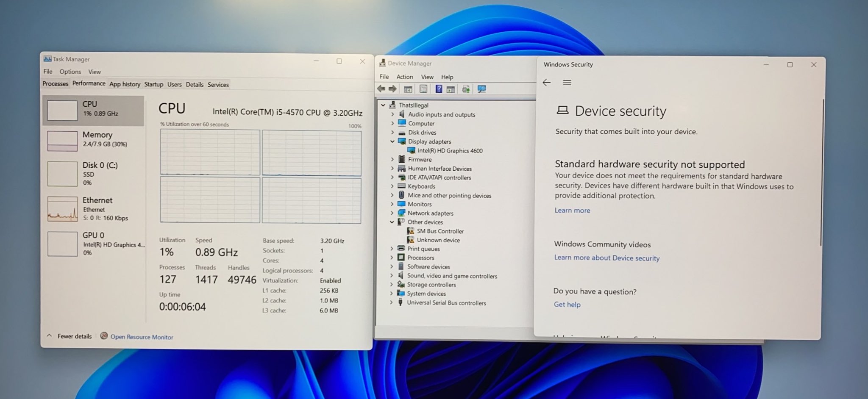Scan for hardware changes using toolbar icon
Image resolution: width=868 pixels, height=399 pixels.
click(x=465, y=89)
